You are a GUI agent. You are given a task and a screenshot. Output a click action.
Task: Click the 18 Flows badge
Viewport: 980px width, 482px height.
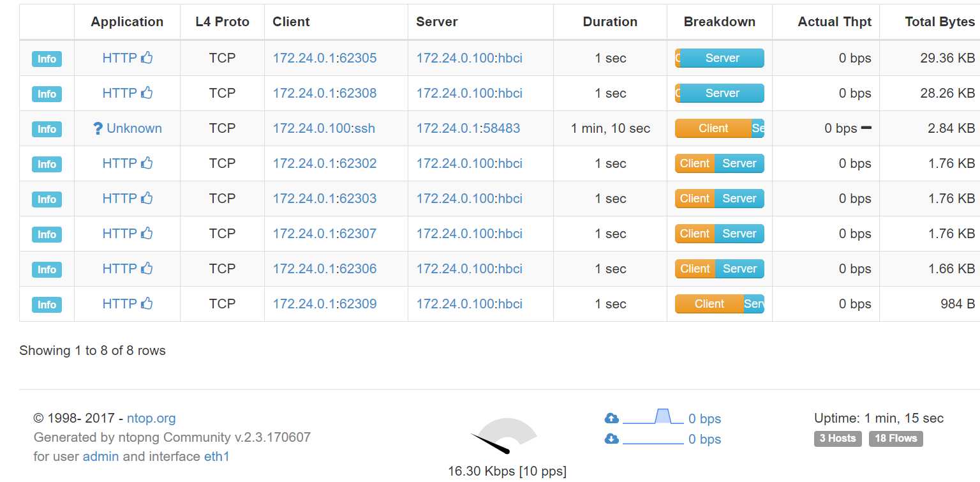pos(896,439)
